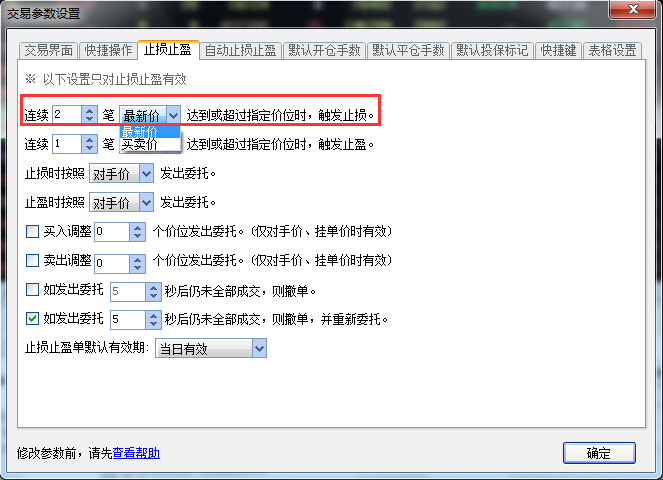This screenshot has width=663, height=480.
Task: Enable the 买入调整 checkbox
Action: (x=33, y=232)
